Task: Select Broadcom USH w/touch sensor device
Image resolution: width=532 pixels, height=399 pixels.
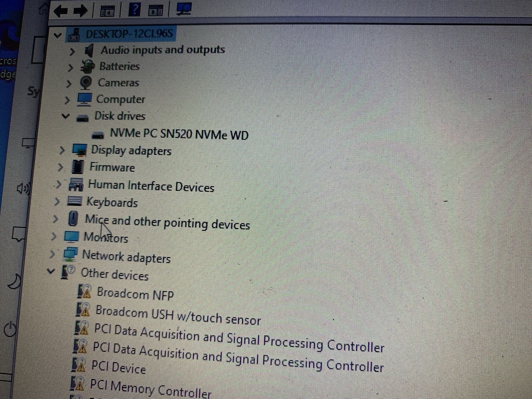Action: 178,315
